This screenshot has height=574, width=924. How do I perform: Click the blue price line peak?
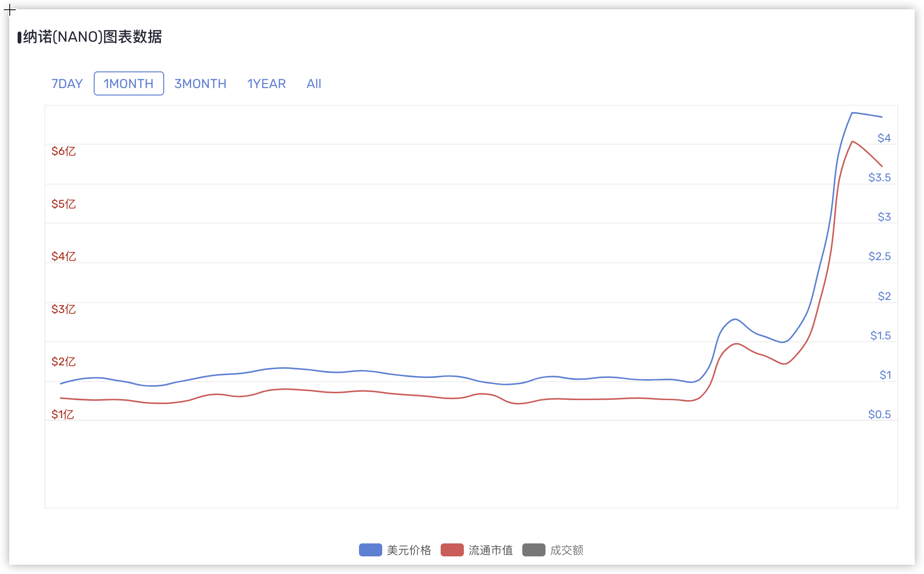pos(852,113)
